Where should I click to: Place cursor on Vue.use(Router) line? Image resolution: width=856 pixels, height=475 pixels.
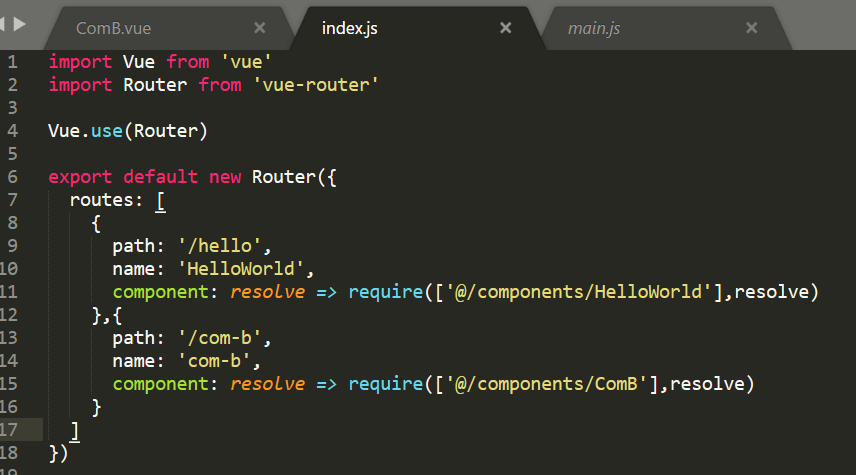(128, 131)
